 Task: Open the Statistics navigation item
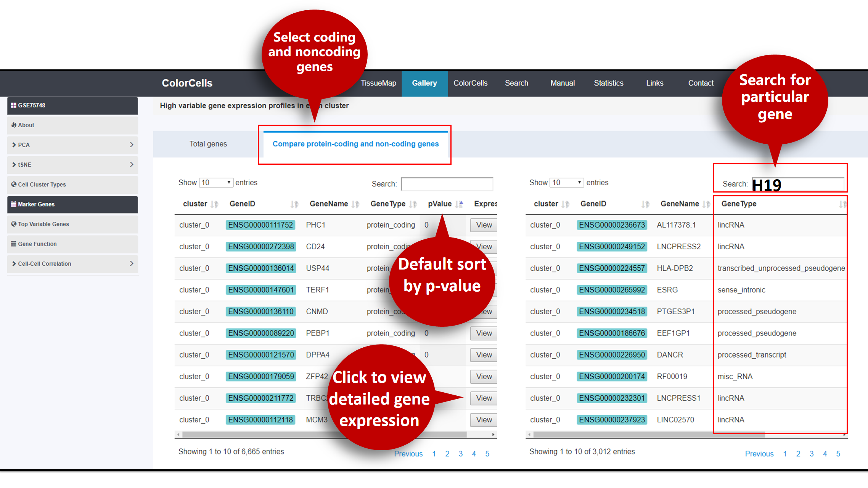click(609, 83)
